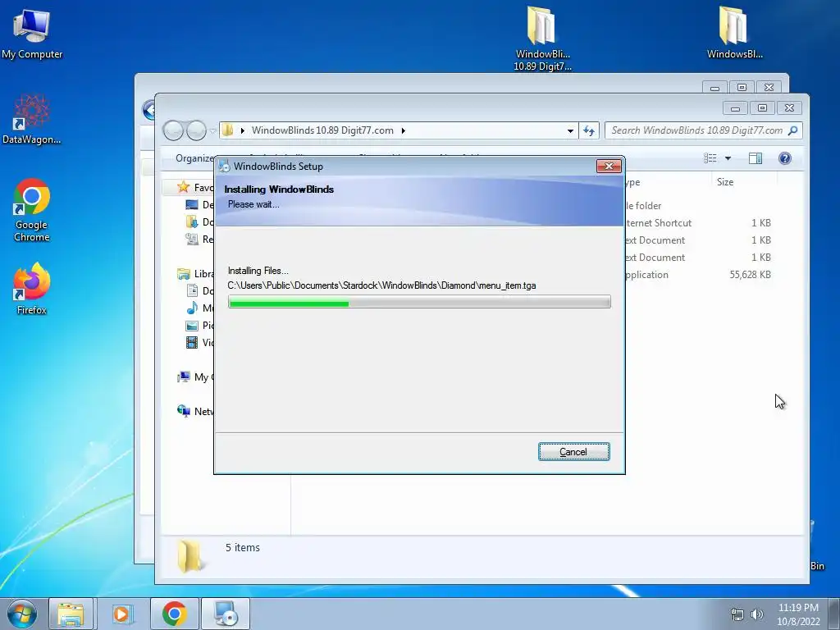Select Network in the navigation pane
Image resolution: width=840 pixels, height=630 pixels.
[195, 412]
